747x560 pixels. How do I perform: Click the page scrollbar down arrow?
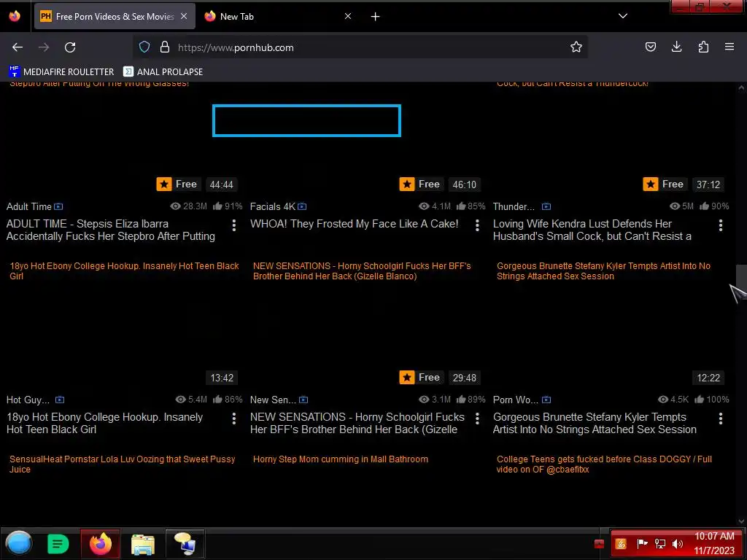click(x=741, y=521)
